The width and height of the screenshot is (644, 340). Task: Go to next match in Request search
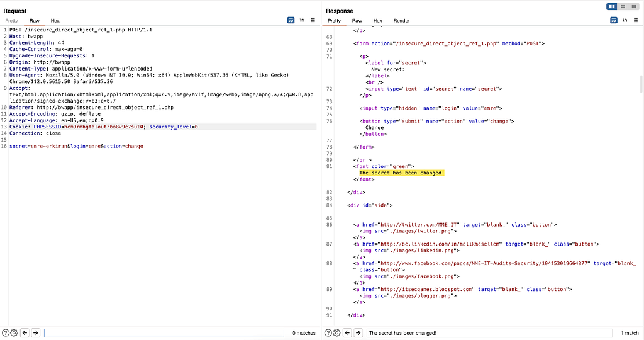[x=35, y=332]
